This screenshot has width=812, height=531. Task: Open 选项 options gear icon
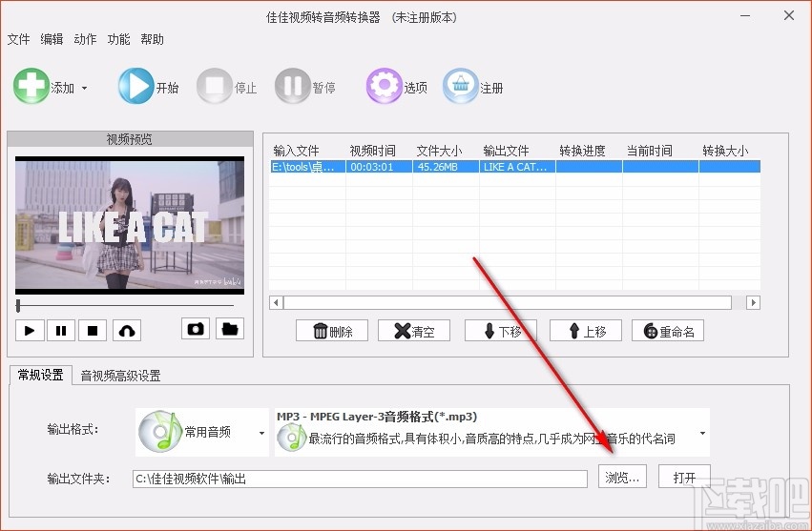(x=384, y=86)
